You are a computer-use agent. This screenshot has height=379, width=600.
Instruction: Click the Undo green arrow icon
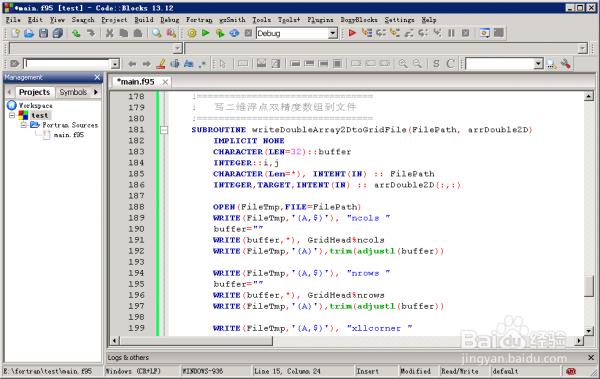pos(76,33)
